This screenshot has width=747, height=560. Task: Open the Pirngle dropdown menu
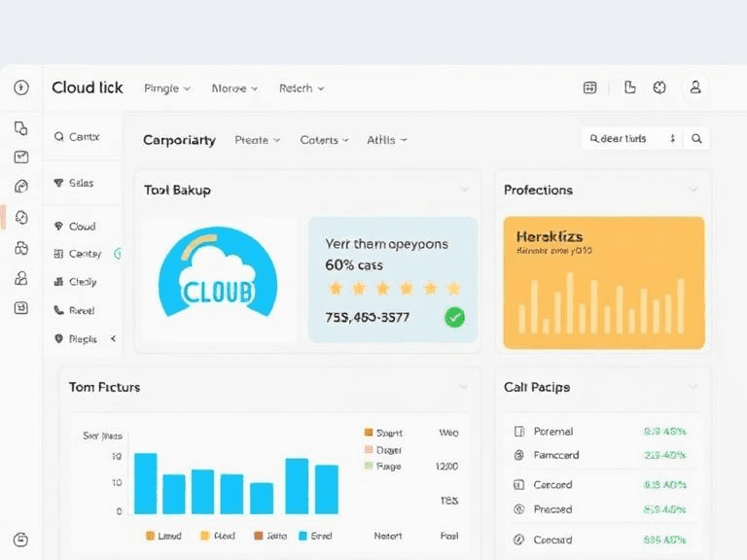pos(167,88)
